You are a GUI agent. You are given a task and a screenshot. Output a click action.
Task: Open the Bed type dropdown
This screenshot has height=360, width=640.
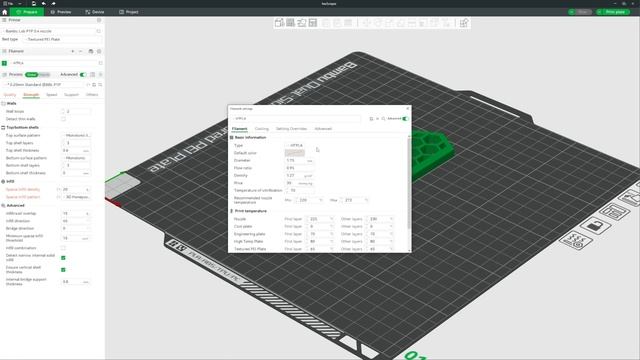tap(62, 40)
